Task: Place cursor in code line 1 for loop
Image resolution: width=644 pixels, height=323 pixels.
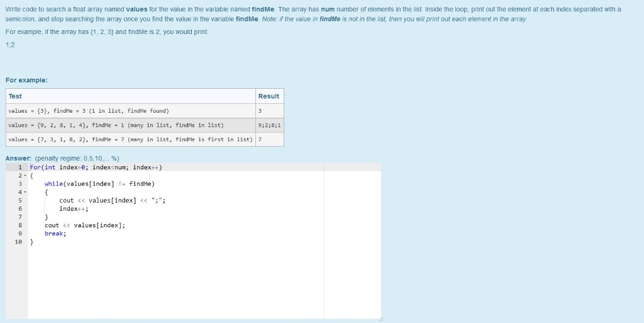Action: click(96, 167)
